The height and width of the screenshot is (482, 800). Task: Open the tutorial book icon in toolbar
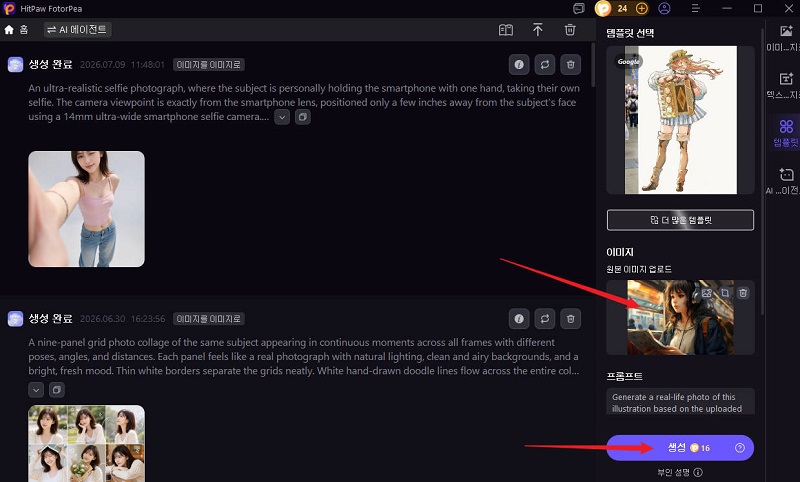click(506, 30)
